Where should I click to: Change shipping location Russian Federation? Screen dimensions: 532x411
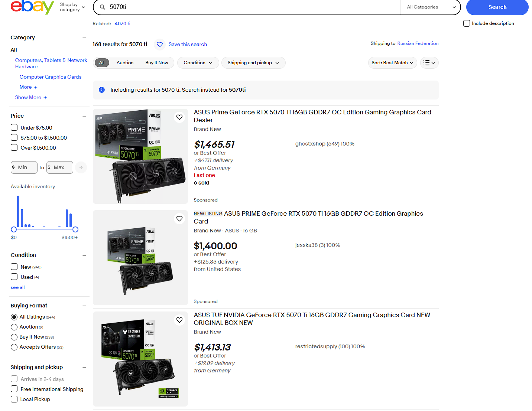pyautogui.click(x=418, y=43)
